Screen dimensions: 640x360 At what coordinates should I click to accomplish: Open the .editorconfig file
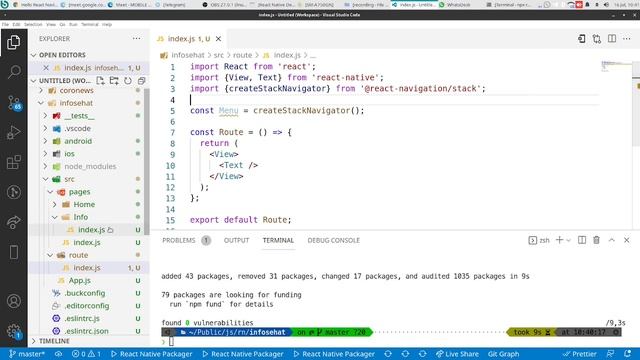[87, 306]
